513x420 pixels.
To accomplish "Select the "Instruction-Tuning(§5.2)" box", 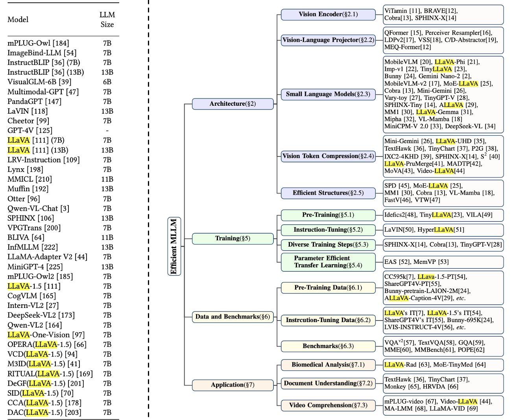I will click(x=328, y=230).
